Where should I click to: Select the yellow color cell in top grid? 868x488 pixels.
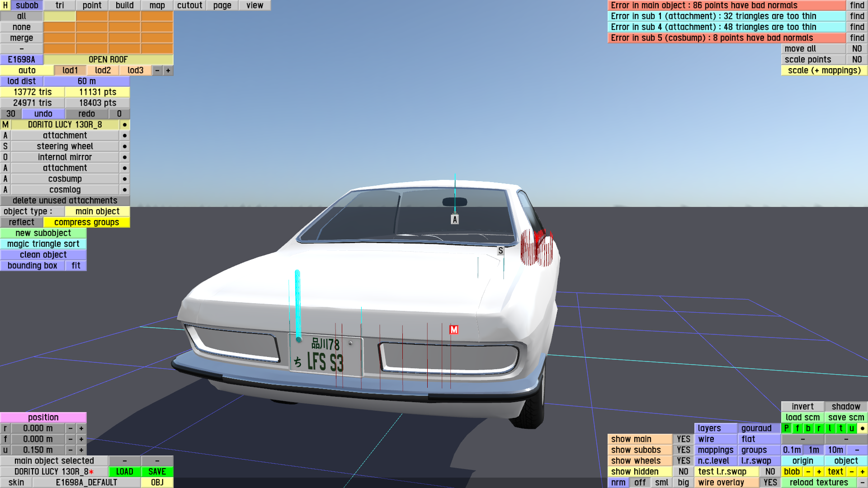pos(60,16)
